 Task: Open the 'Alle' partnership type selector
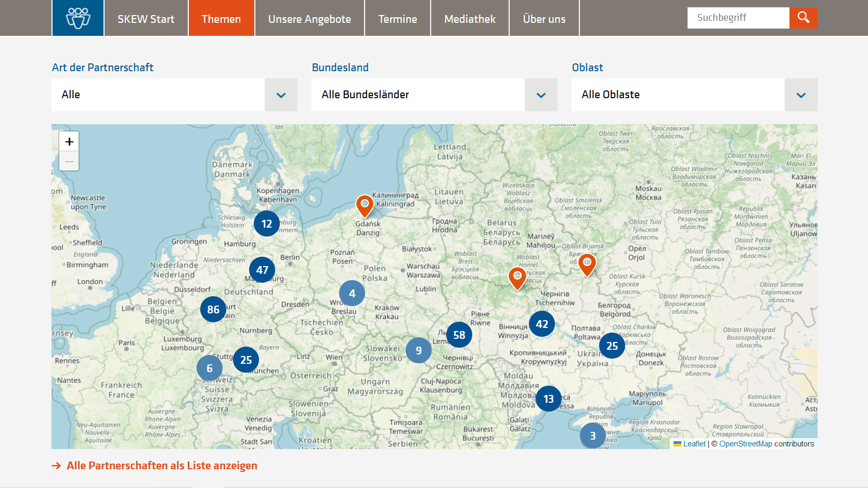pyautogui.click(x=174, y=95)
